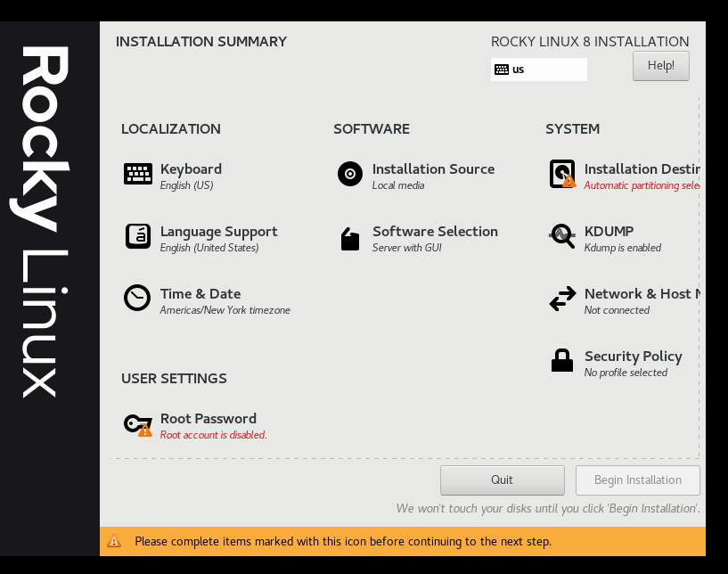The image size is (728, 574).
Task: Select the Software Selection label
Action: 435,231
